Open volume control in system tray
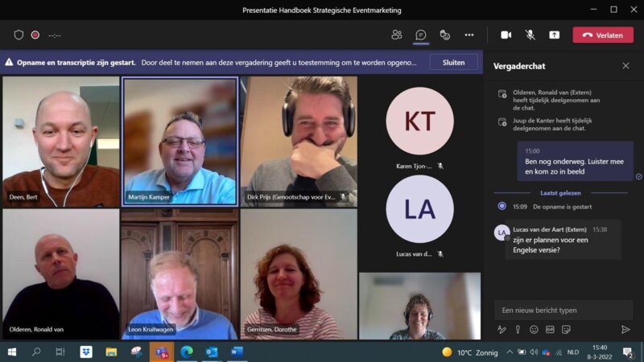 [534, 352]
